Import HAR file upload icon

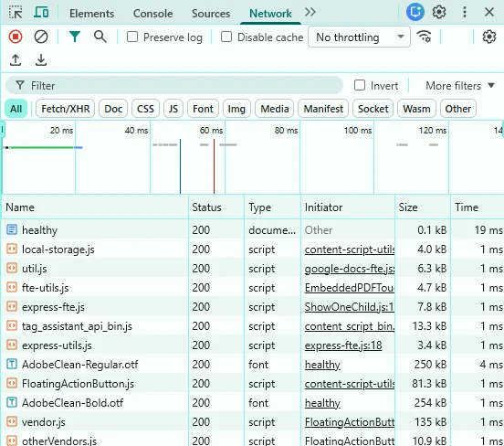point(16,60)
